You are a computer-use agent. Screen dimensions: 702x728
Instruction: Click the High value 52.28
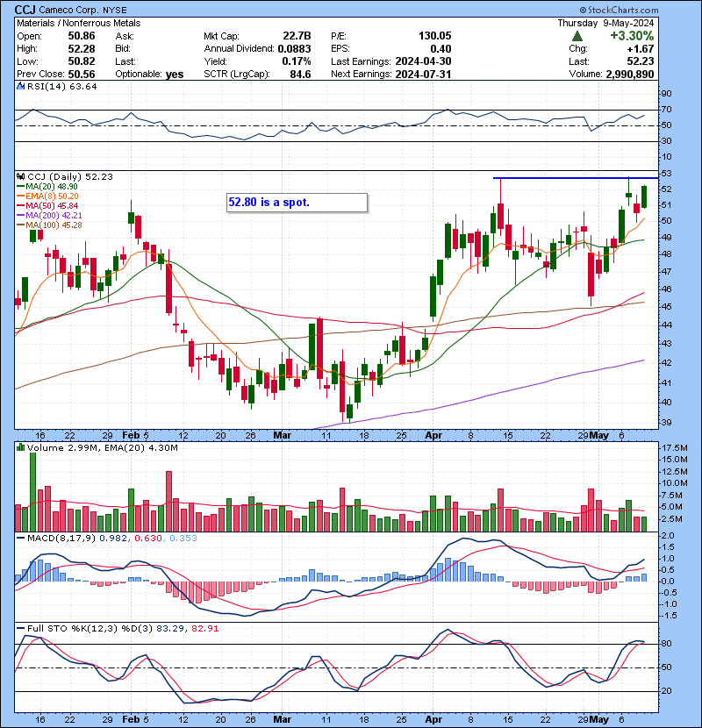(82, 48)
